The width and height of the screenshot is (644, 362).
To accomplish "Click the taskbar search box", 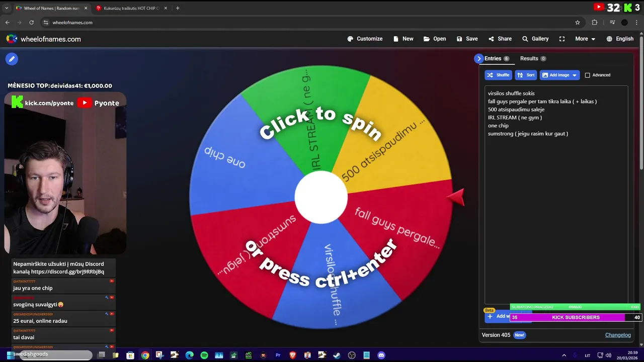I will click(55, 355).
